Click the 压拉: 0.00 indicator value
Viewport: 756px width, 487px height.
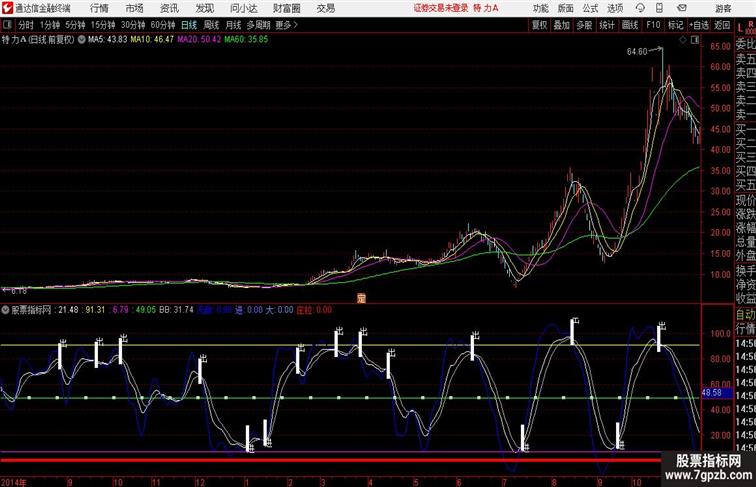[x=314, y=310]
